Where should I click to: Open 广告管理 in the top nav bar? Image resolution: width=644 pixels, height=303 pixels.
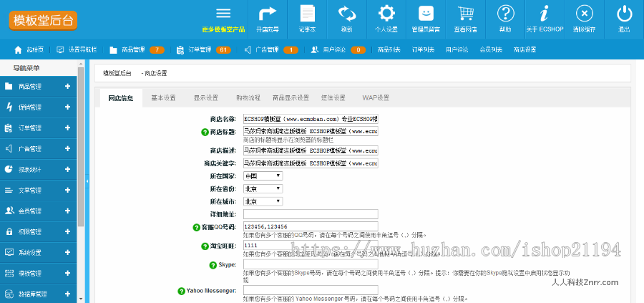coord(271,49)
